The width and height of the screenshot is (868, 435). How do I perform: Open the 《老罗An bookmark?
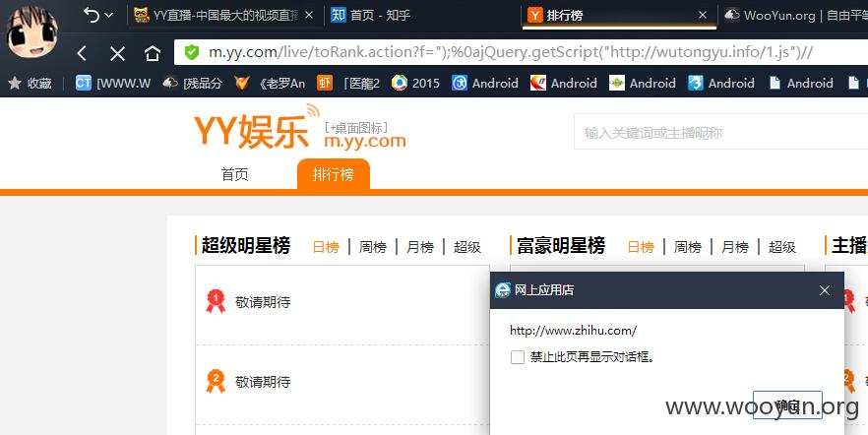click(270, 83)
